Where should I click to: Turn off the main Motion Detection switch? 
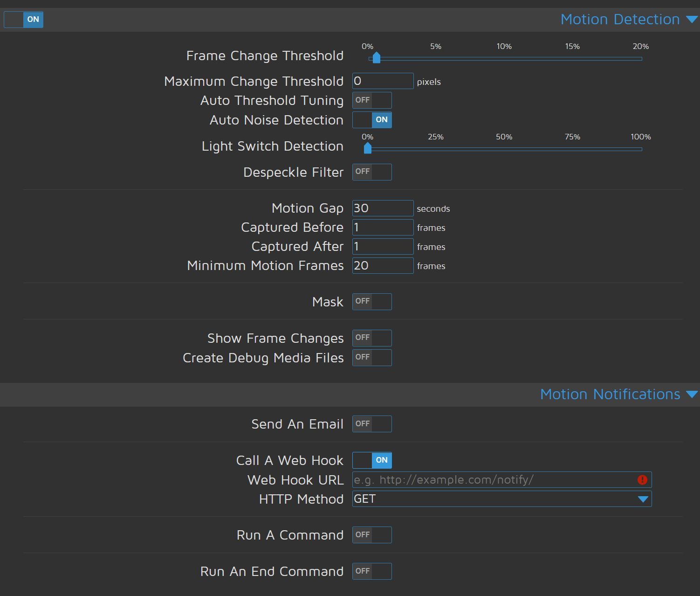[x=24, y=20]
